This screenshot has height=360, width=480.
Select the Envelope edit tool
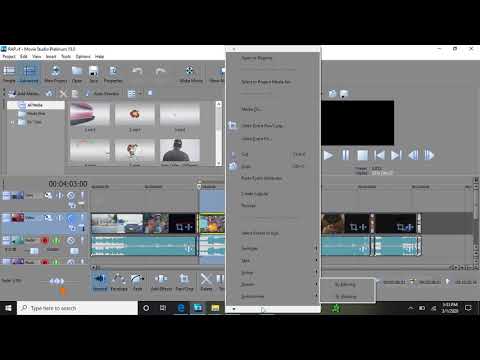point(119,282)
